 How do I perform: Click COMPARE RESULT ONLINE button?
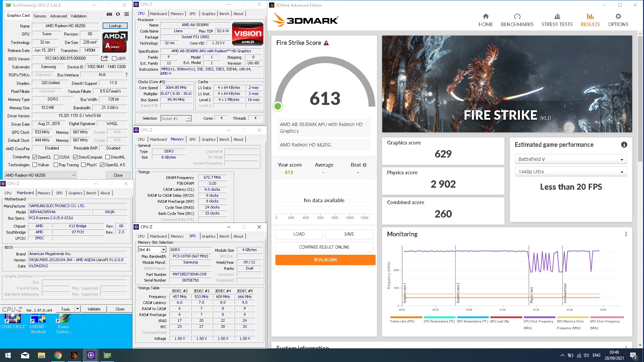tap(324, 247)
